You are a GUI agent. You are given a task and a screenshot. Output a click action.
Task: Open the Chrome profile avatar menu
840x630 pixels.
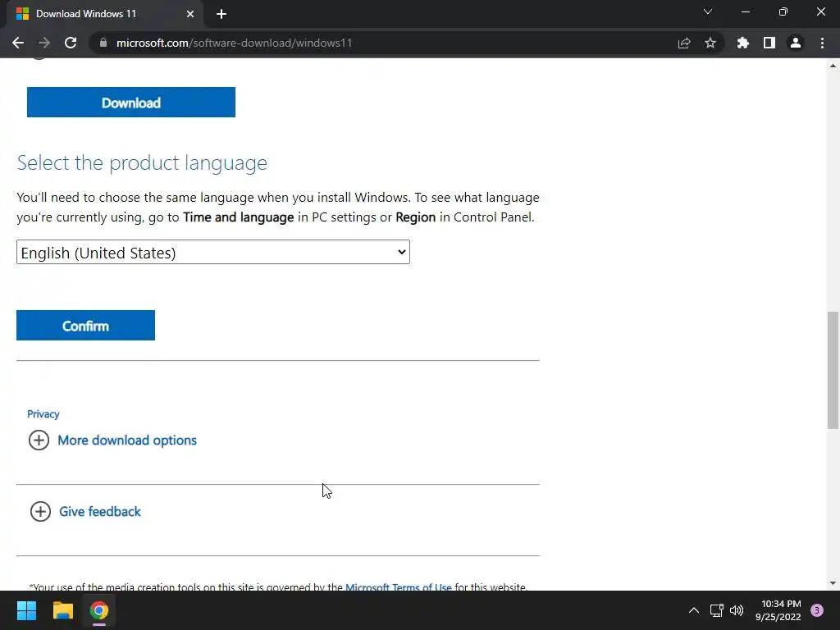tap(796, 43)
